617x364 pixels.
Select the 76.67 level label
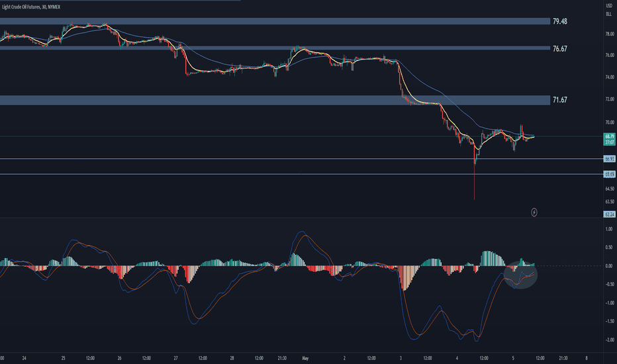click(559, 49)
